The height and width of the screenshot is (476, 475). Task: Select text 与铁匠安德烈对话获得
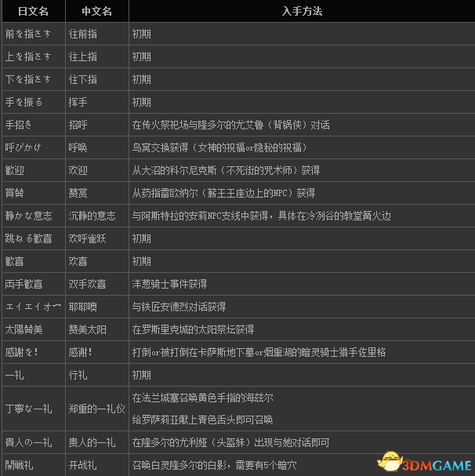click(179, 307)
